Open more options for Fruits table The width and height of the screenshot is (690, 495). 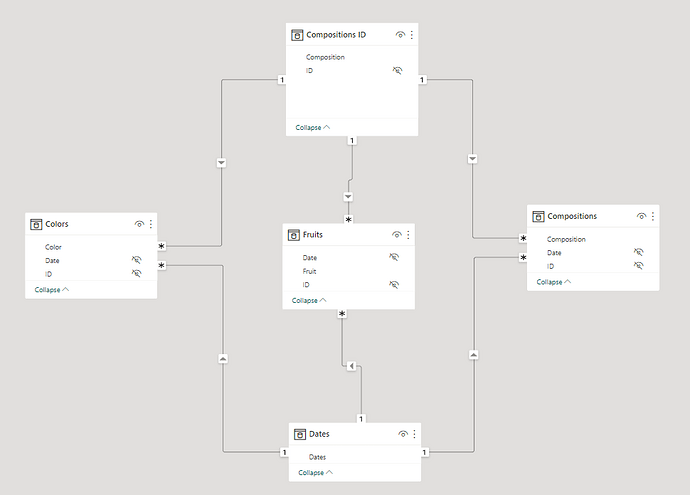[x=408, y=235]
